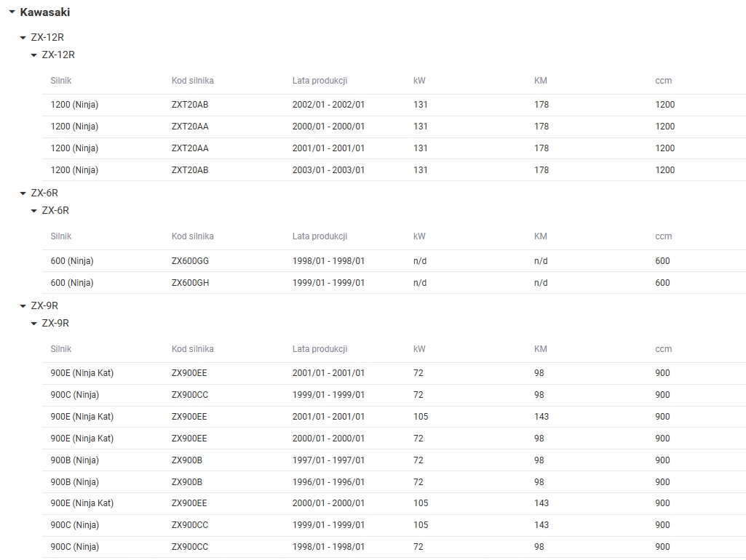Select engine code ZX900CC in the 1998/01 row

pos(190,547)
